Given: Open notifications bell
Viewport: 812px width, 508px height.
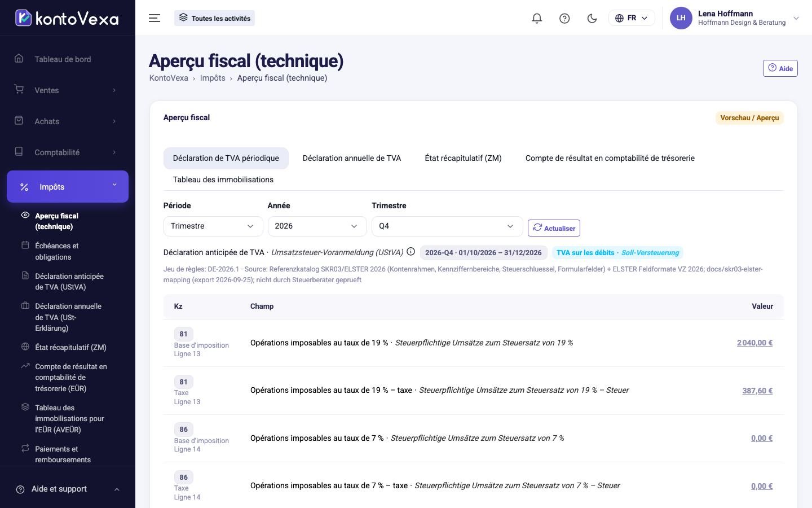Looking at the screenshot, I should point(537,18).
